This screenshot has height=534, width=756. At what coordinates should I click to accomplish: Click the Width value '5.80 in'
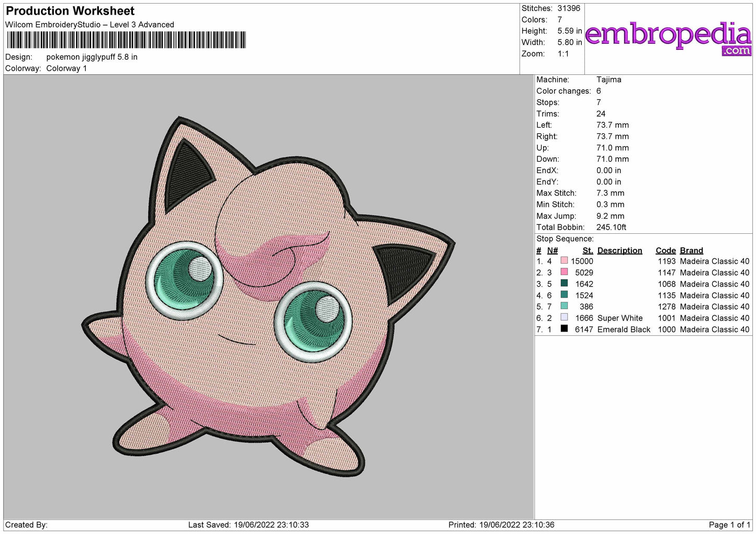pyautogui.click(x=570, y=42)
